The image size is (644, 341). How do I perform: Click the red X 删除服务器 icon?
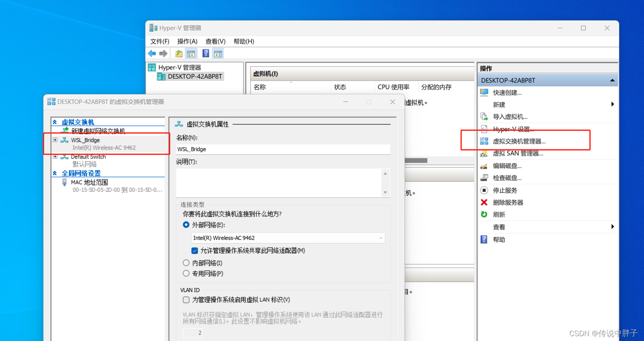(484, 202)
